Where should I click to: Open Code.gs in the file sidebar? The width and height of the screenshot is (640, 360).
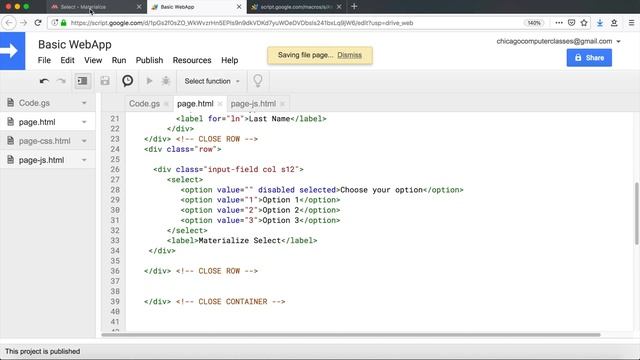coord(34,103)
